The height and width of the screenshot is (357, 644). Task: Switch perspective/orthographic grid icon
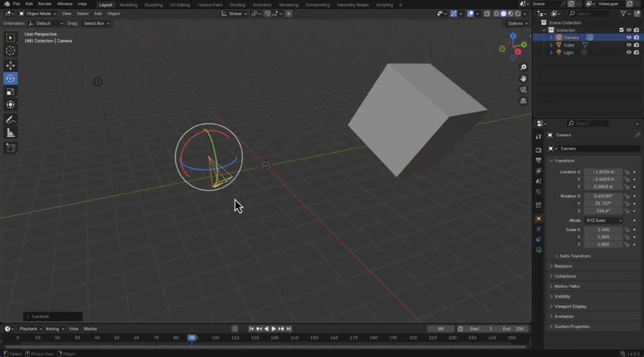point(523,101)
